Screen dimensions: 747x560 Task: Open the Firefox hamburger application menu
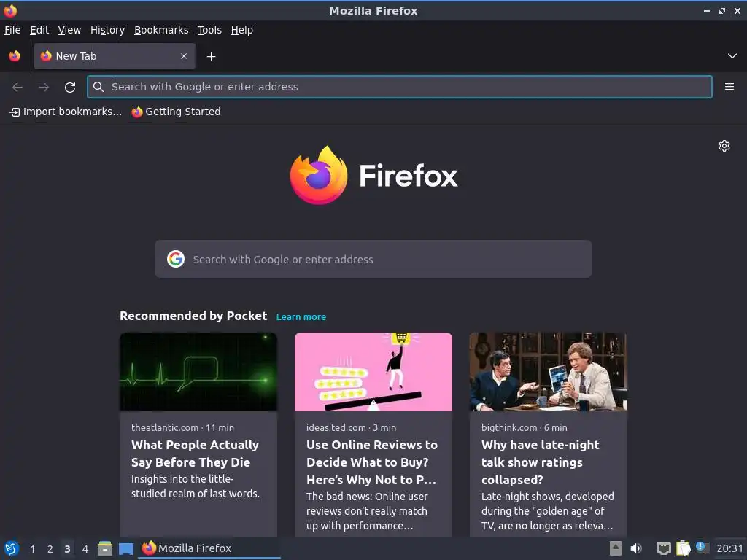click(x=729, y=87)
